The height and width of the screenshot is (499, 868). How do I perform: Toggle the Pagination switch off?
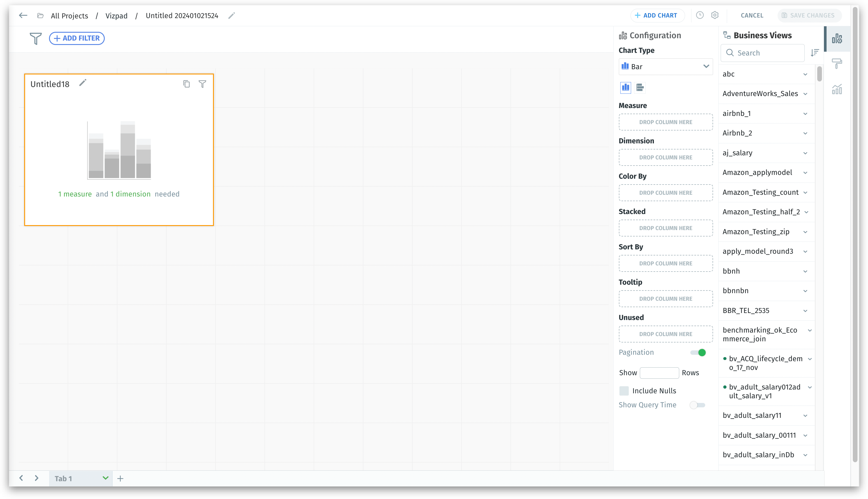click(698, 352)
